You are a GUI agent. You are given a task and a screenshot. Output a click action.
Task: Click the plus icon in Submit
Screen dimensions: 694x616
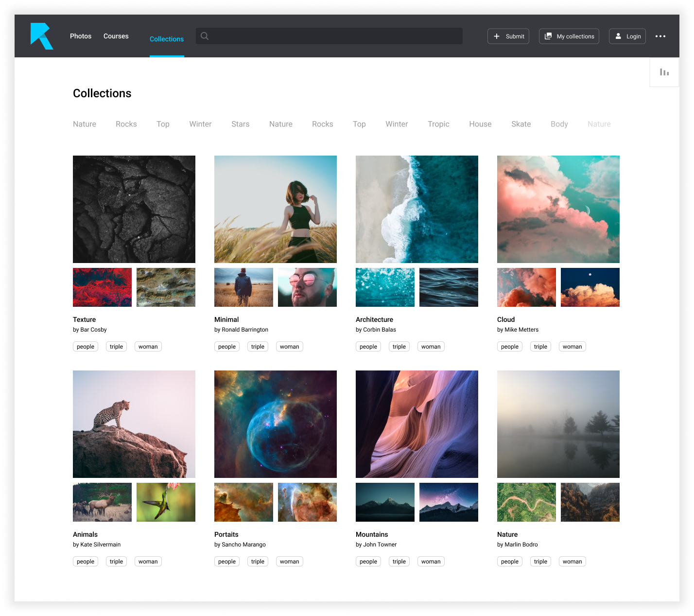[496, 36]
